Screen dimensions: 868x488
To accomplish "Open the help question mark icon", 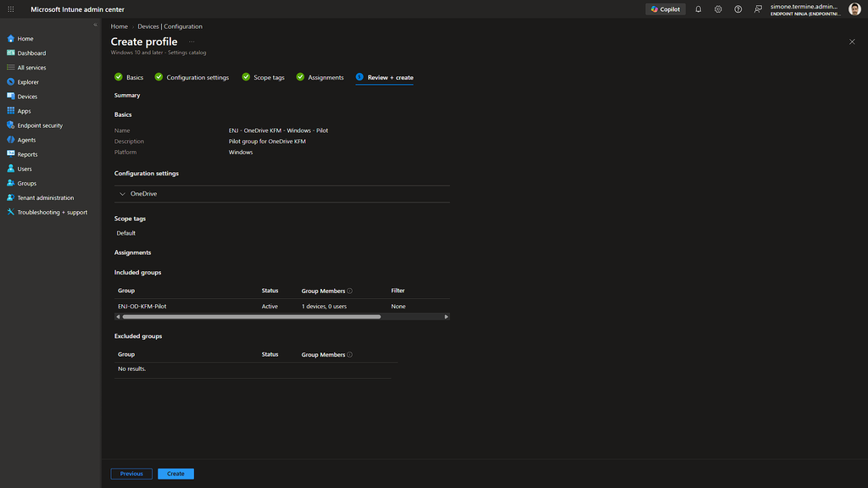I will click(738, 9).
